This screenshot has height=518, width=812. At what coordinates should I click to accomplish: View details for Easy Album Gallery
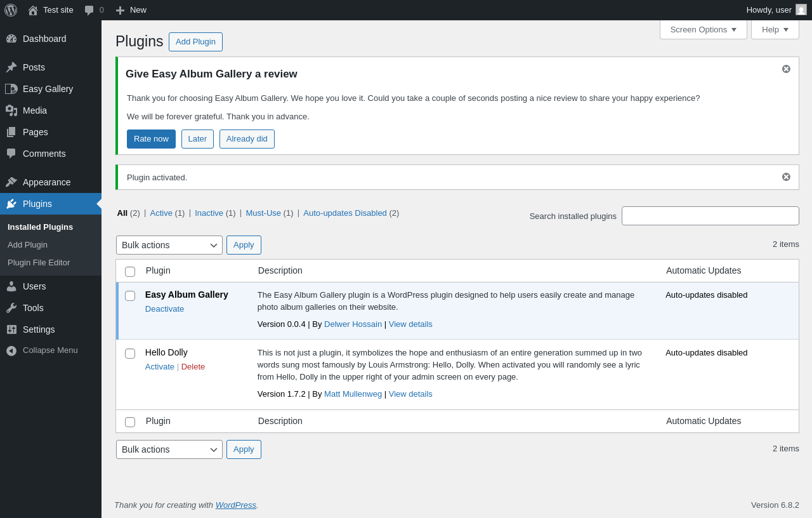coord(410,324)
